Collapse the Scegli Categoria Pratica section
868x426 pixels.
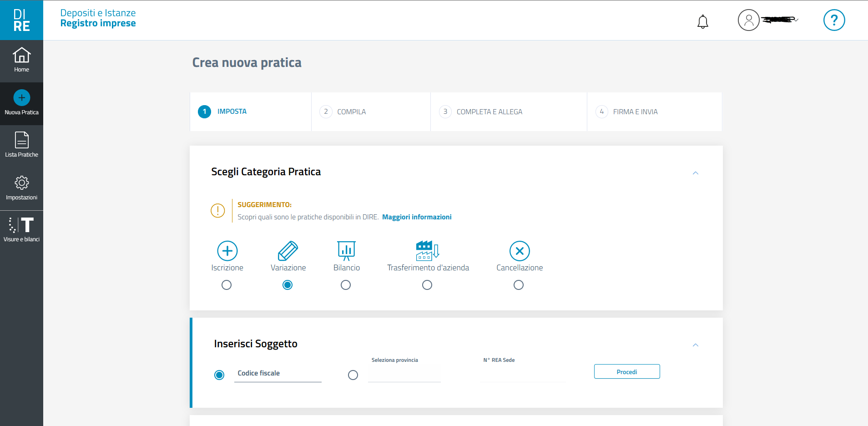pos(695,173)
